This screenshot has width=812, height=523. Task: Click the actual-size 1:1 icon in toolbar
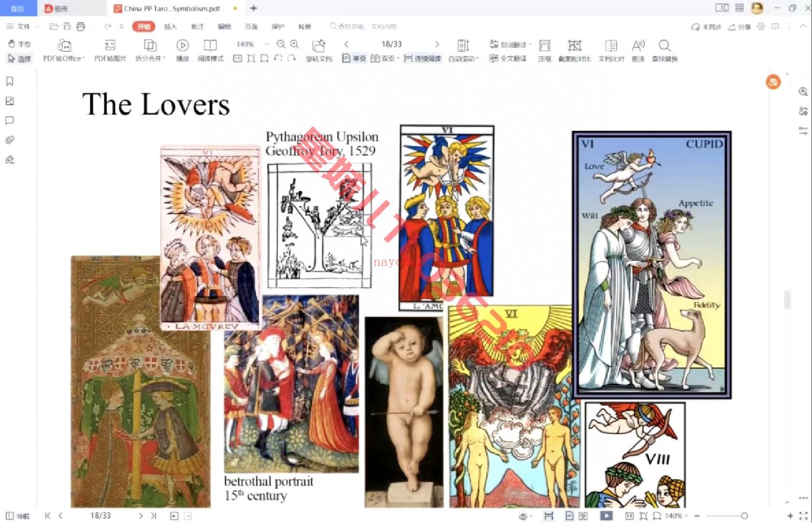pos(237,59)
